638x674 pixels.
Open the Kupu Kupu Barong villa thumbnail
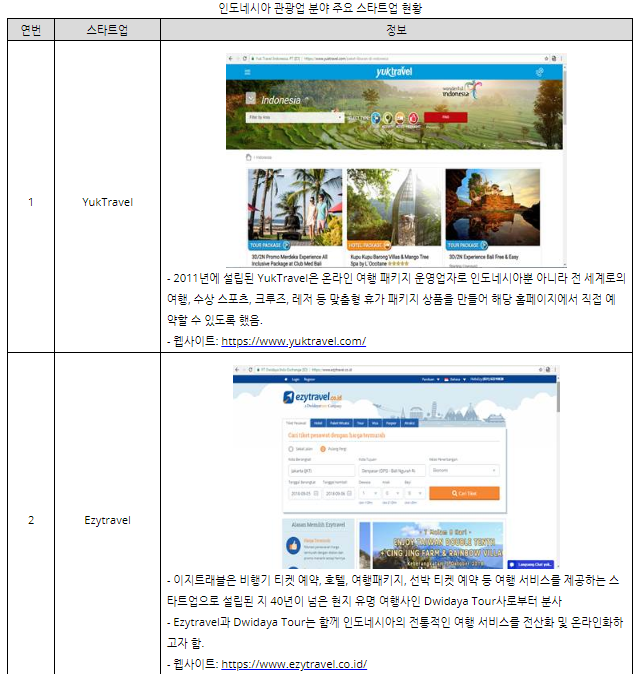[x=394, y=208]
